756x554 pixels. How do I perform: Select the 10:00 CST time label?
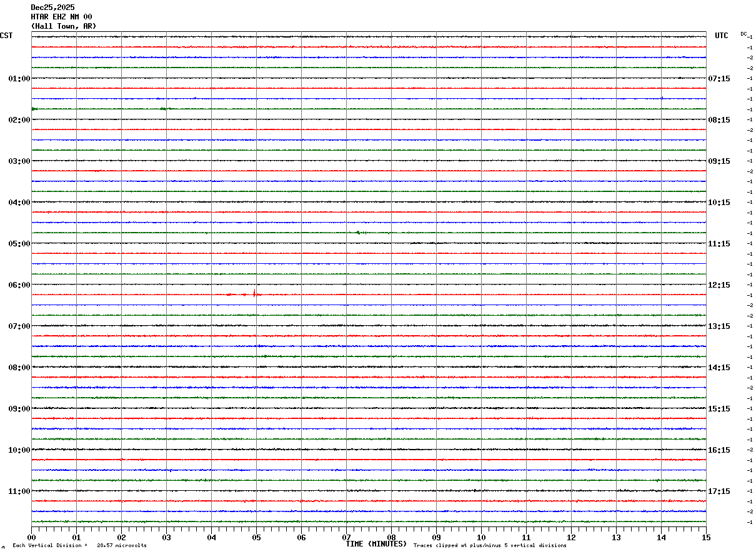point(19,450)
